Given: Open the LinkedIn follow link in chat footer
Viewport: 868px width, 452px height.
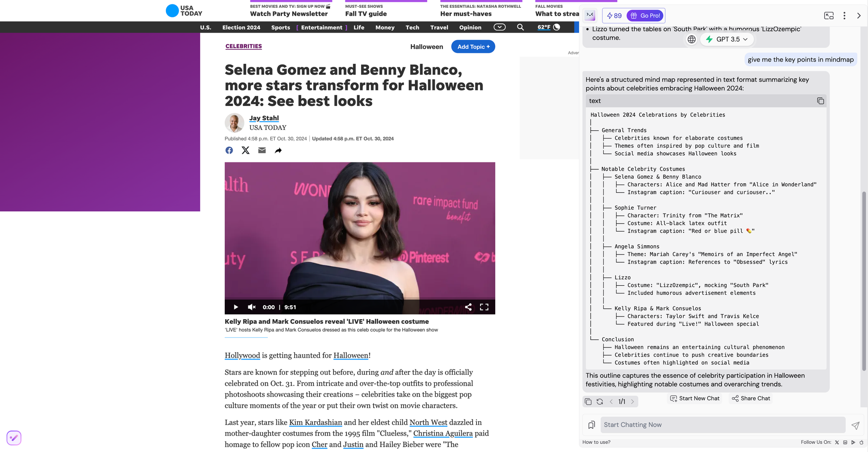Looking at the screenshot, I should coord(845,442).
